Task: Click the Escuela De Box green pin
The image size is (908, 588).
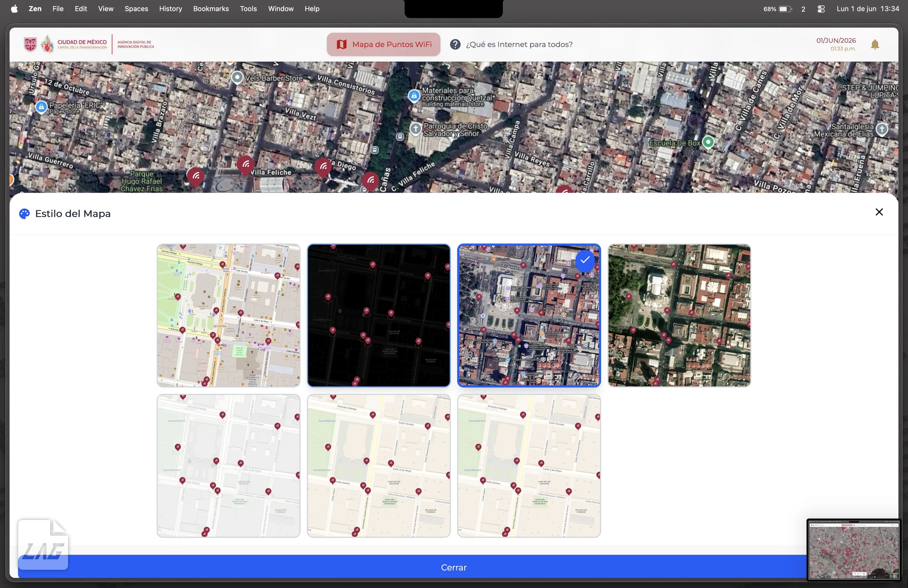Action: [x=708, y=142]
